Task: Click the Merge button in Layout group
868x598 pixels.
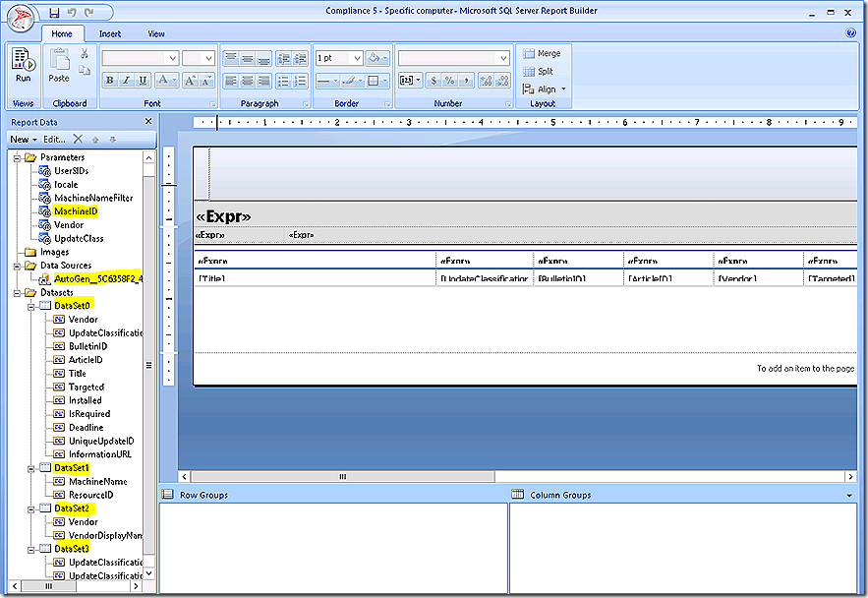Action: point(542,54)
